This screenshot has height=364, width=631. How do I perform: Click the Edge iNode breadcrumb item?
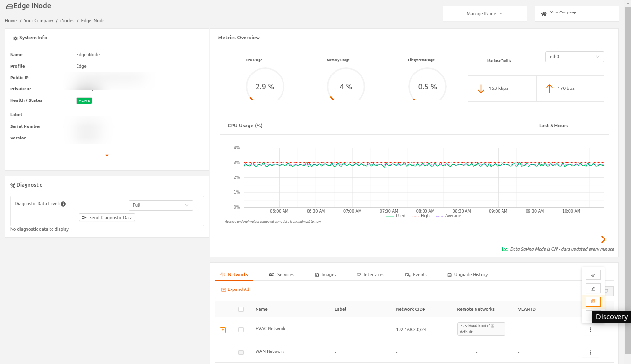pos(93,21)
